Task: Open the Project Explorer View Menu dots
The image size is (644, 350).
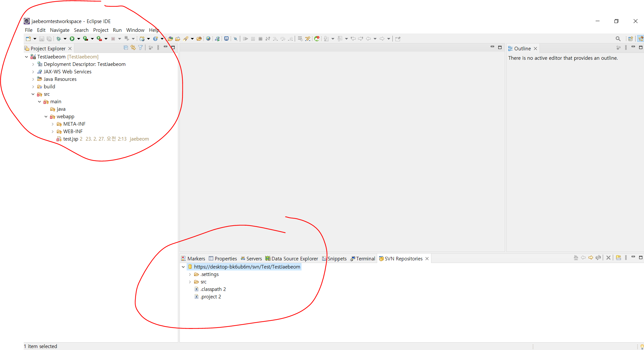Action: pyautogui.click(x=158, y=48)
